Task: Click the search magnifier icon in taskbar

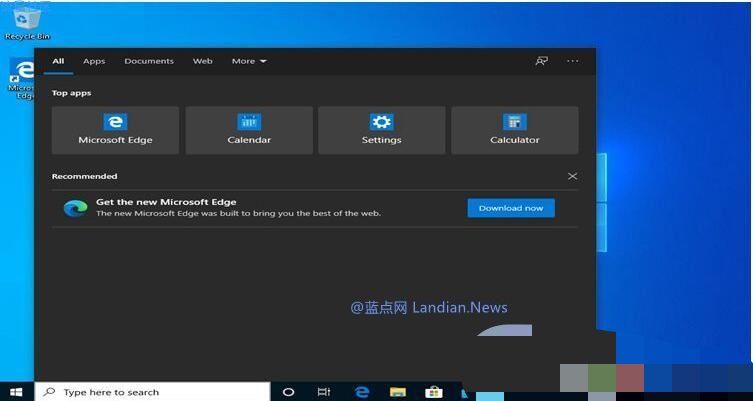Action: tap(49, 392)
